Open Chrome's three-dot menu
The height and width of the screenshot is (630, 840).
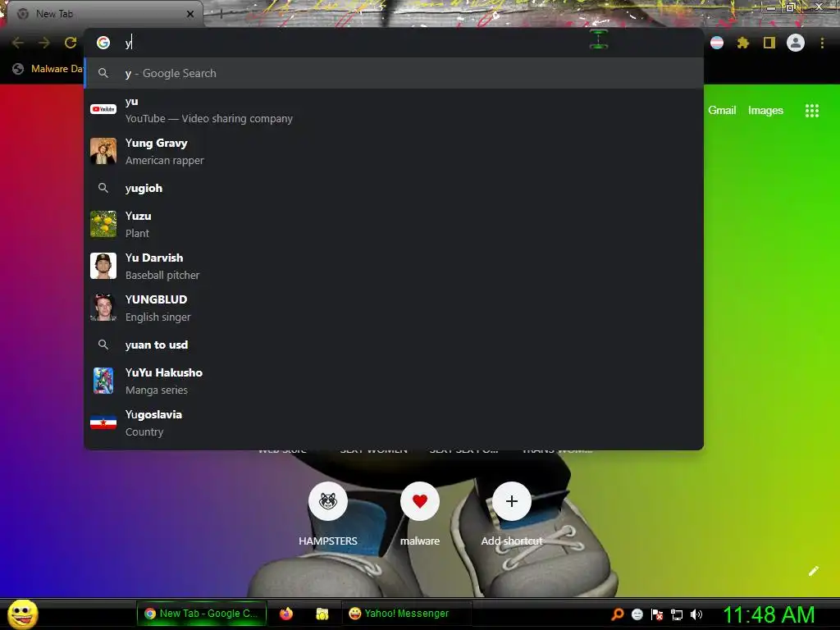pyautogui.click(x=822, y=43)
